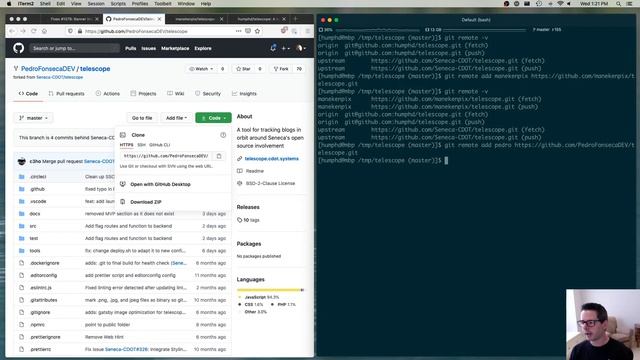Click the 10 tags icon under Releases
This screenshot has width=640, height=360.
click(x=240, y=220)
